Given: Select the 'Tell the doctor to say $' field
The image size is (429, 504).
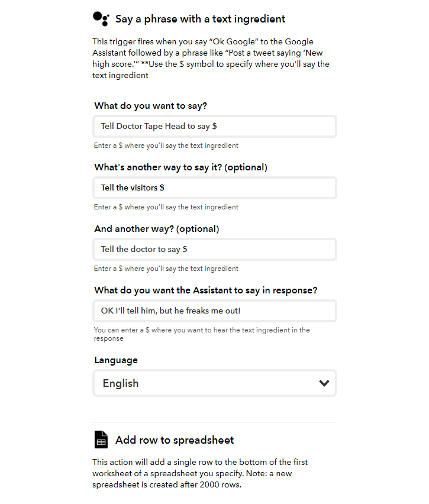Looking at the screenshot, I should 214,249.
